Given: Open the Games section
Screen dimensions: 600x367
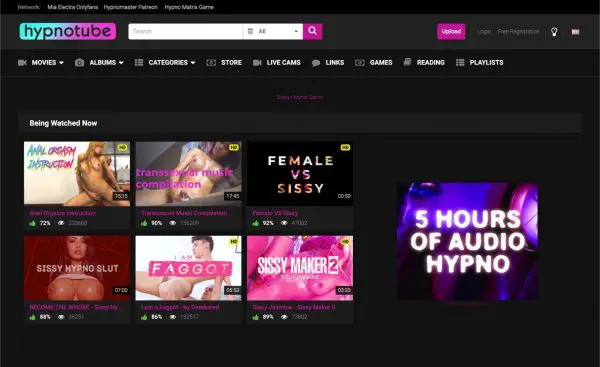Looking at the screenshot, I should pyautogui.click(x=381, y=62).
